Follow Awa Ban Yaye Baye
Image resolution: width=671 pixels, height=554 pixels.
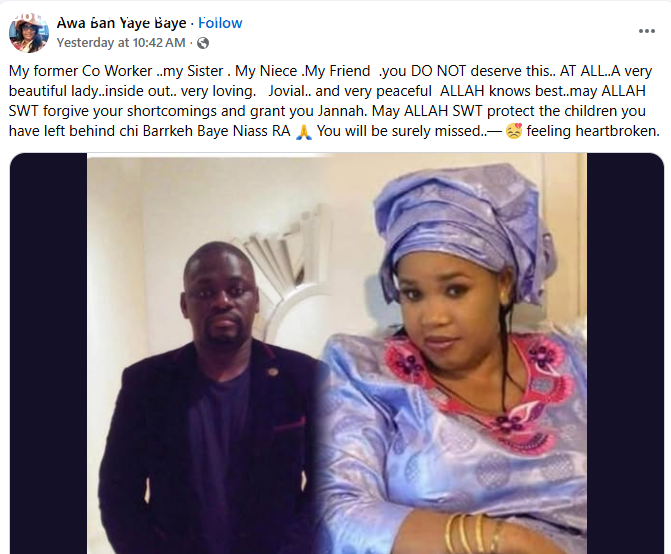pyautogui.click(x=220, y=23)
